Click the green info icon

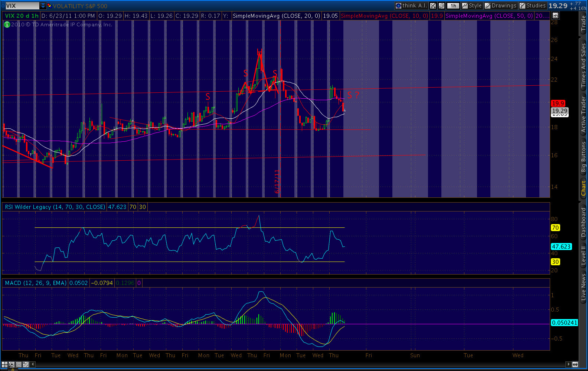pos(7,24)
